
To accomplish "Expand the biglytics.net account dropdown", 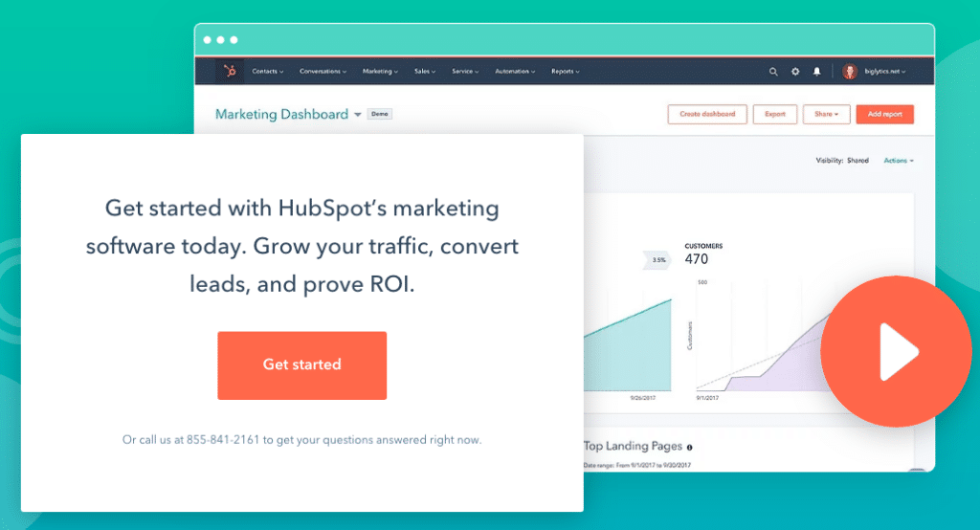I will coord(885,71).
